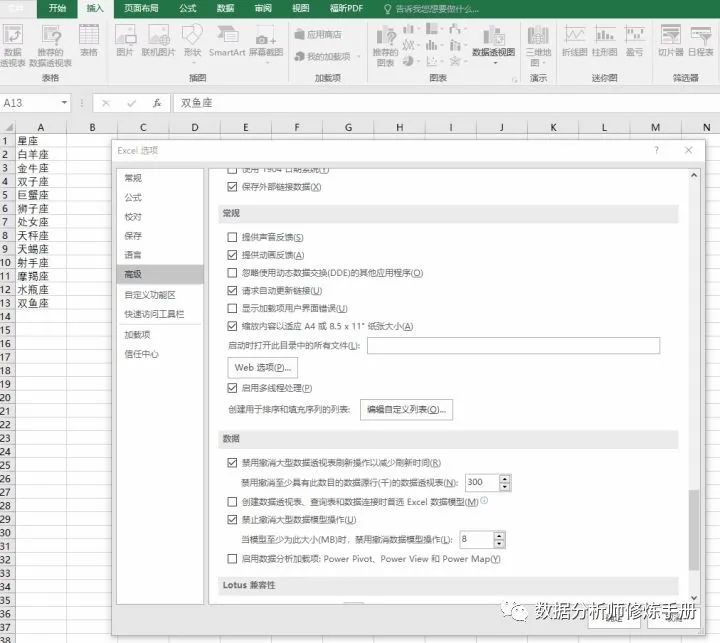720x643 pixels.
Task: Switch to the 数据 ribbon tab
Action: tap(225, 8)
